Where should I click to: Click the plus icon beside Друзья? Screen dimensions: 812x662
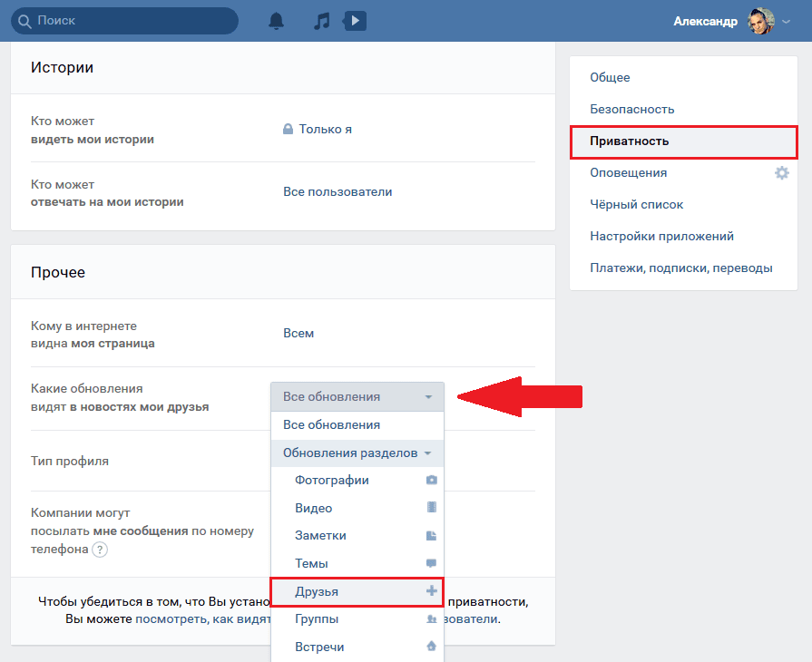431,590
